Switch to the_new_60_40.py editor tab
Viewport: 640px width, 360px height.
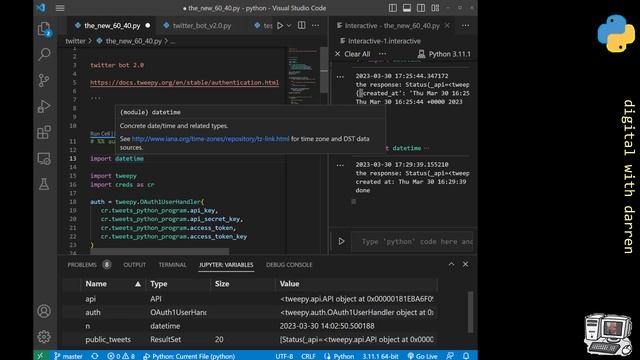[112, 25]
